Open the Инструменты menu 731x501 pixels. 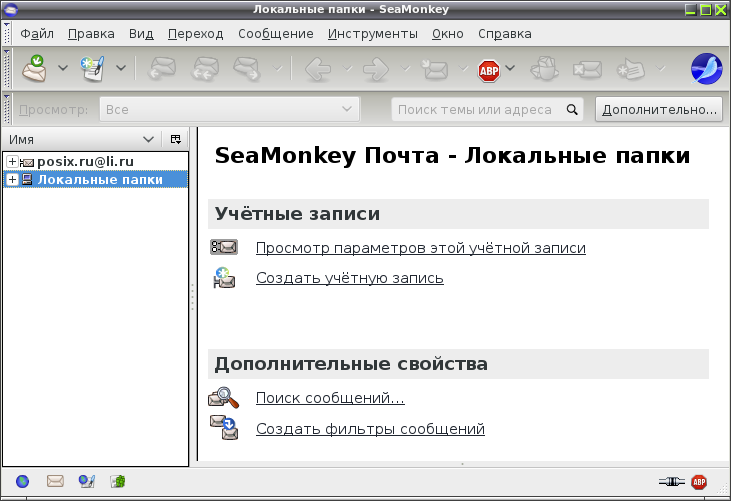[372, 34]
